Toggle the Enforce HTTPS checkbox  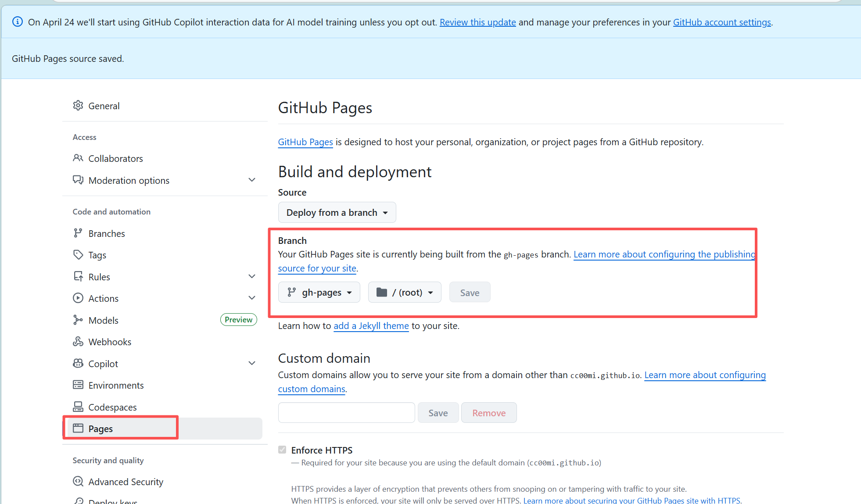coord(282,450)
